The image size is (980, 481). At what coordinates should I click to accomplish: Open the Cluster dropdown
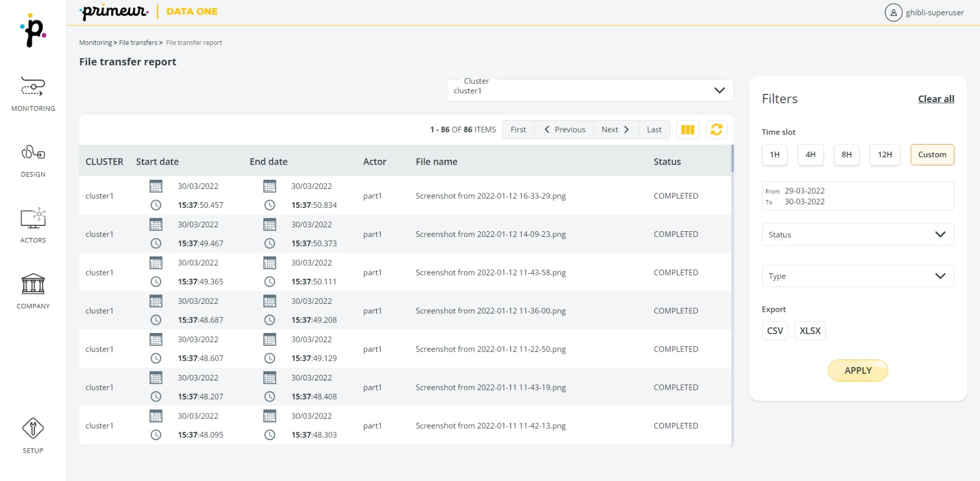[x=590, y=91]
